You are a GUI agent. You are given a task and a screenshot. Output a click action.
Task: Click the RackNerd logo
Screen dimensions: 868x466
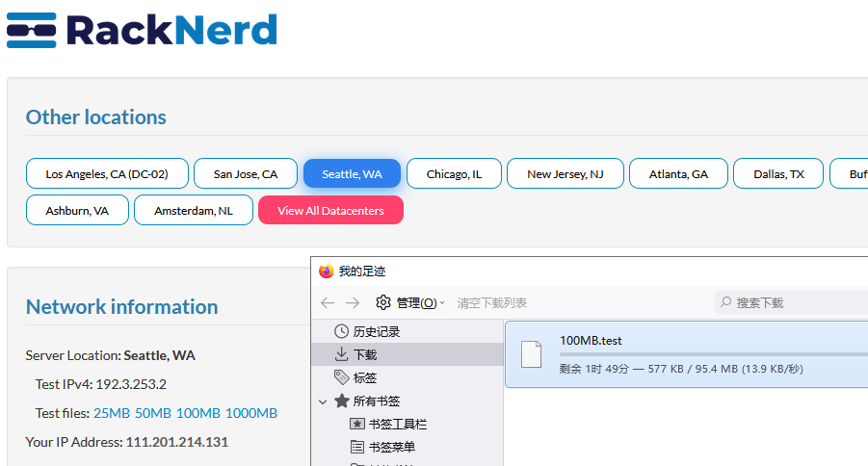[142, 30]
